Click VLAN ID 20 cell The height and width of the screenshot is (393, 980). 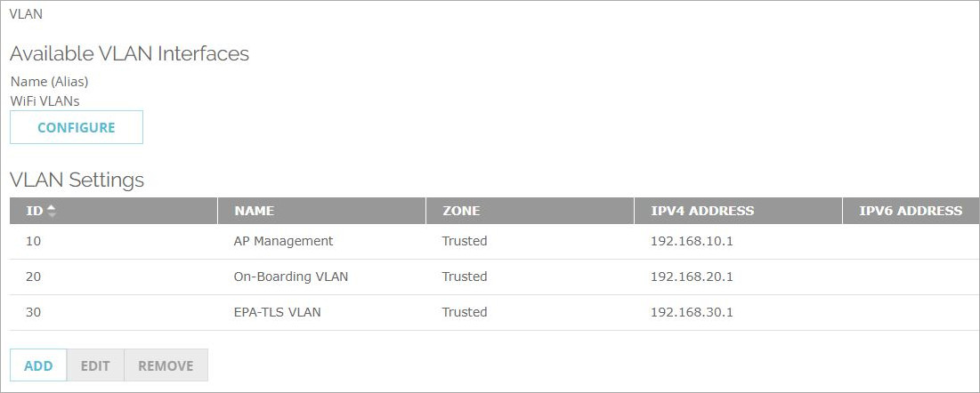[x=34, y=277]
